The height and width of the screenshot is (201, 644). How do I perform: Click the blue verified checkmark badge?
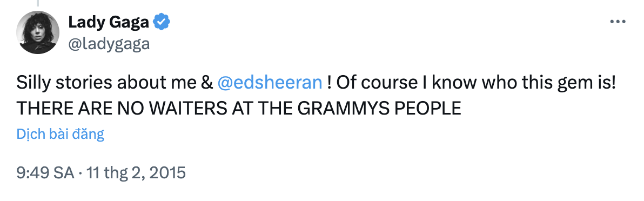tap(162, 22)
